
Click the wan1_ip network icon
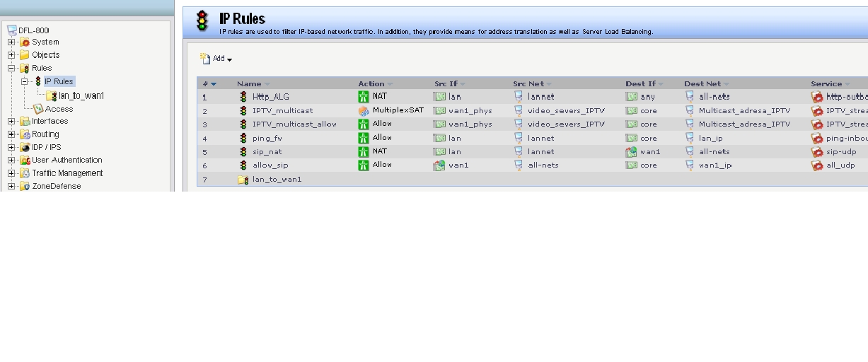(x=690, y=165)
